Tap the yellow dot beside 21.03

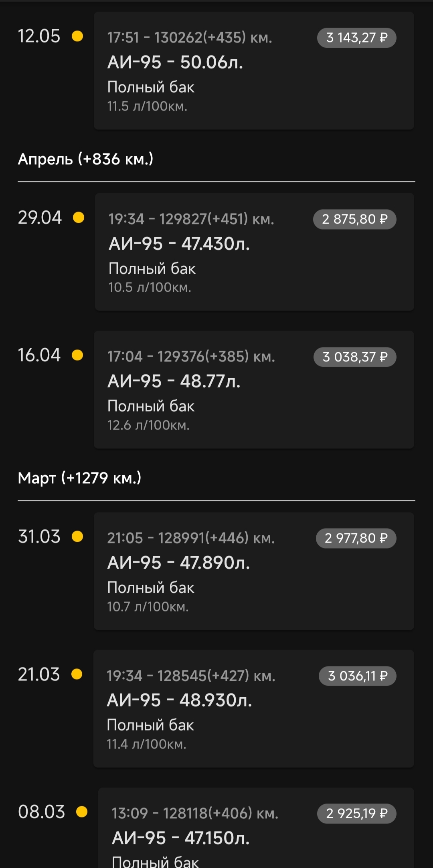pos(77,674)
